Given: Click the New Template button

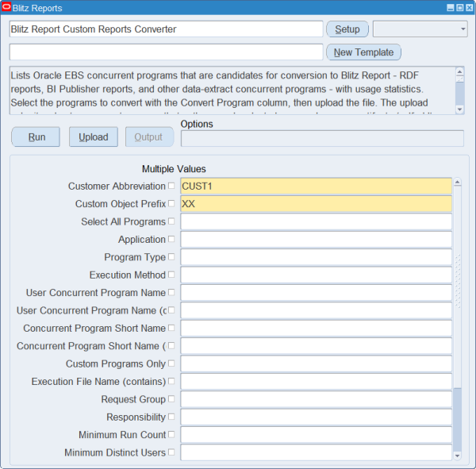Looking at the screenshot, I should point(363,52).
